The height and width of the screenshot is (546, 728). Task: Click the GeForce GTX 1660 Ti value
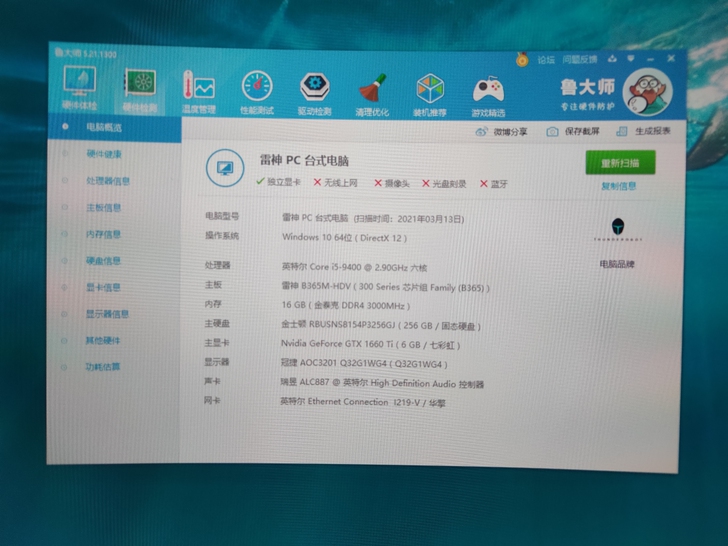pyautogui.click(x=370, y=344)
